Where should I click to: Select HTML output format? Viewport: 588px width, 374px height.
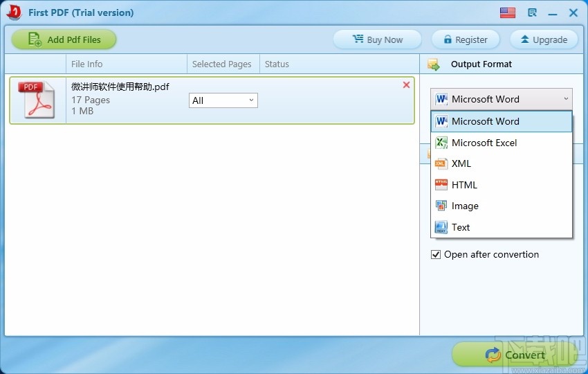pos(502,185)
